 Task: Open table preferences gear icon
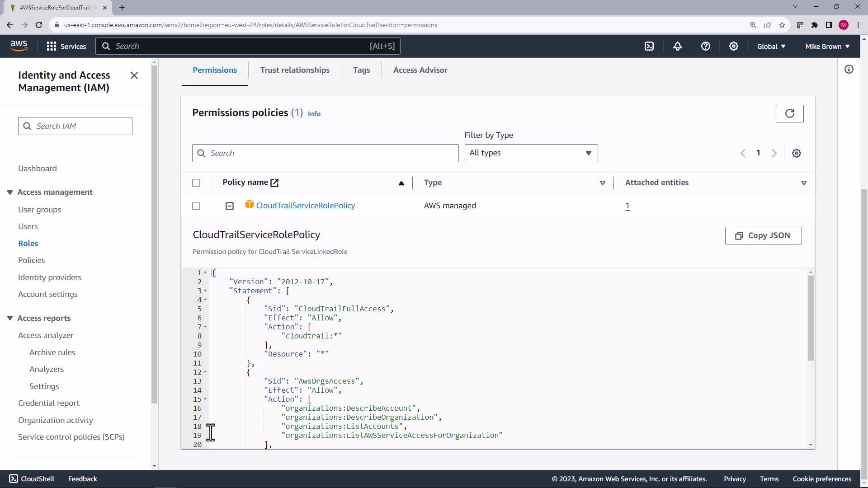pos(796,153)
